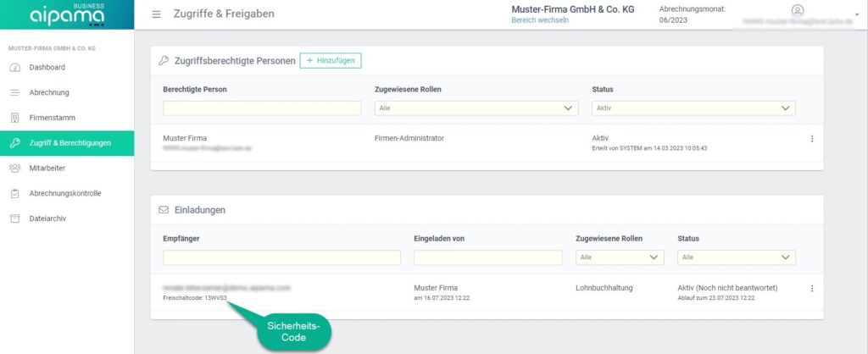Click the Hinzufügen button
The height and width of the screenshot is (354, 868).
(x=331, y=60)
